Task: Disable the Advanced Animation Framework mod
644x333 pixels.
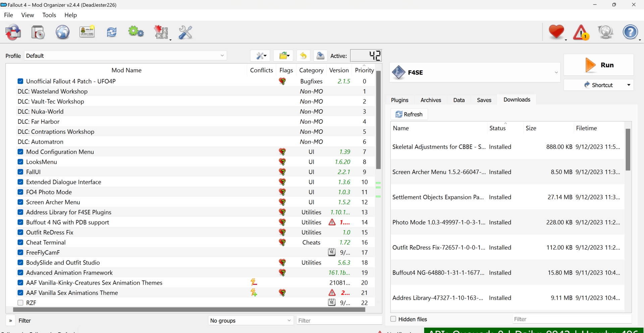Action: tap(20, 273)
